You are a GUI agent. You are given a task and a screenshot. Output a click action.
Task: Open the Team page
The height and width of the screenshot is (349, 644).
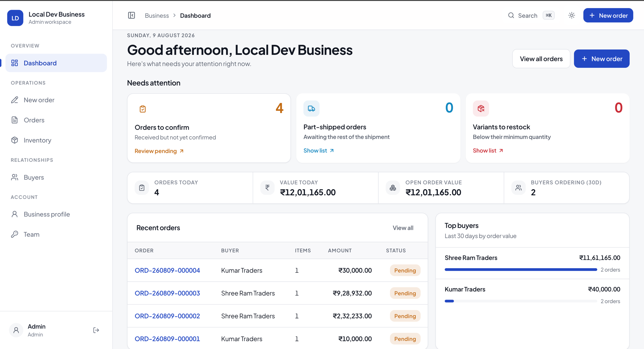pos(56,234)
